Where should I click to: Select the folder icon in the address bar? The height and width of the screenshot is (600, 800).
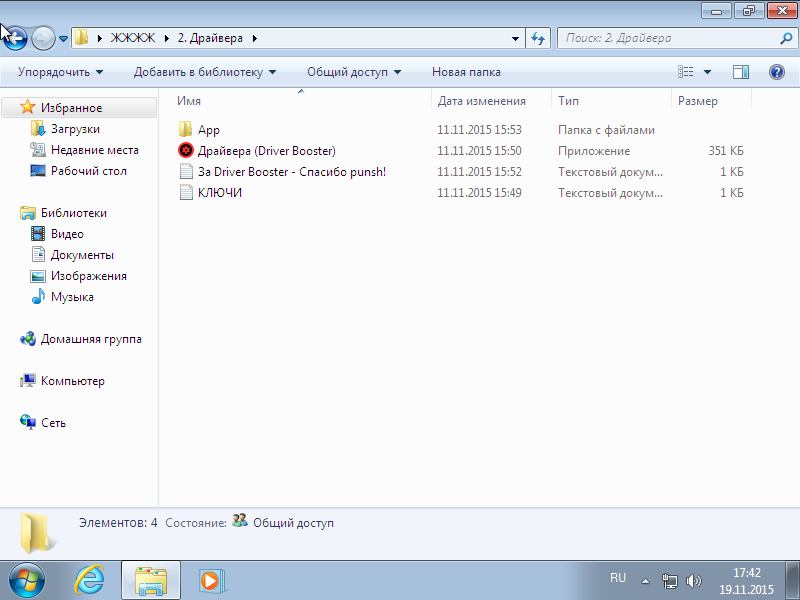tap(82, 38)
